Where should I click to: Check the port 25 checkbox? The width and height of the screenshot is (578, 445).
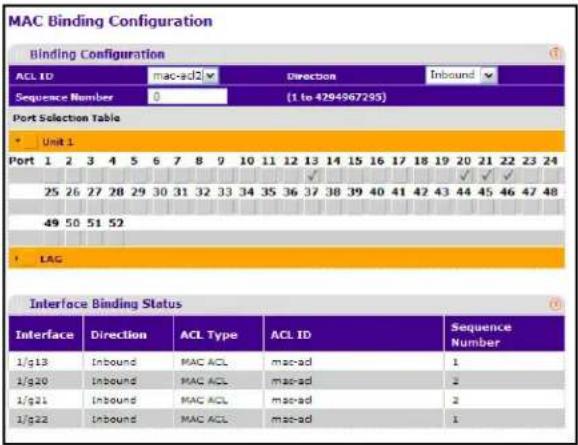click(x=52, y=207)
